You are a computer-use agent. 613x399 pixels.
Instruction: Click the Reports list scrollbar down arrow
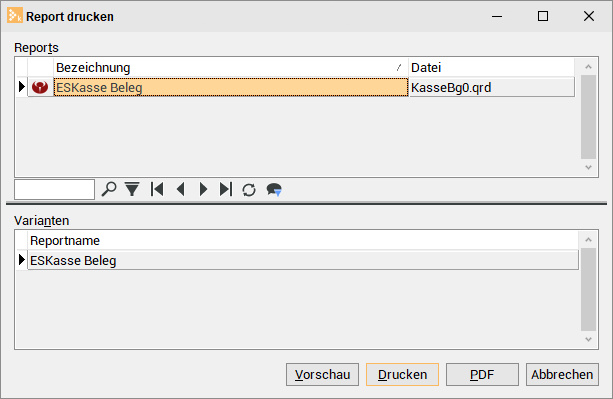click(x=588, y=167)
